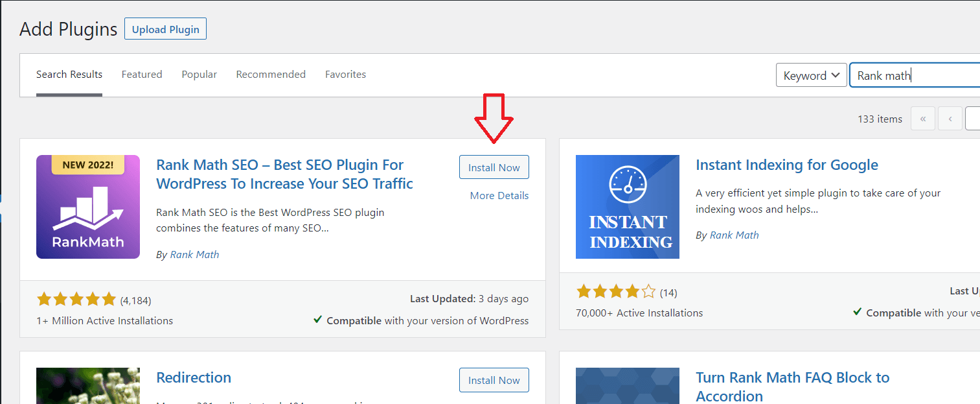The width and height of the screenshot is (980, 404).
Task: Select the 70,000+ Active Installations text
Action: 639,313
